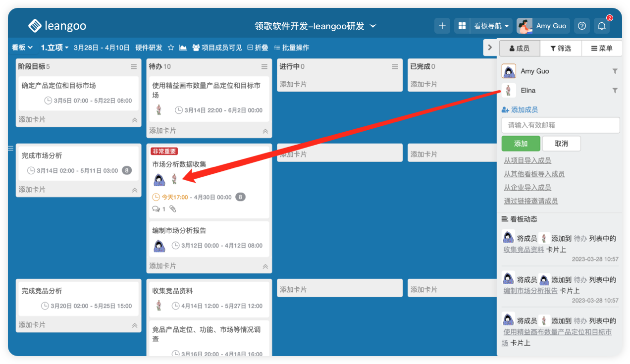Open notifications bell icon
This screenshot has height=364, width=630.
point(602,26)
